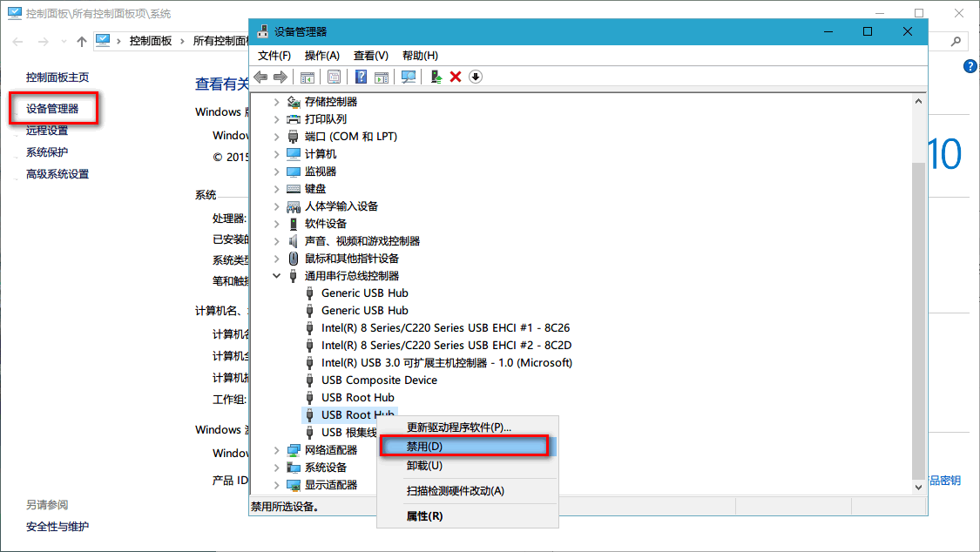Click the search icon in Control Panel window
This screenshot has height=552, width=980.
click(x=956, y=41)
